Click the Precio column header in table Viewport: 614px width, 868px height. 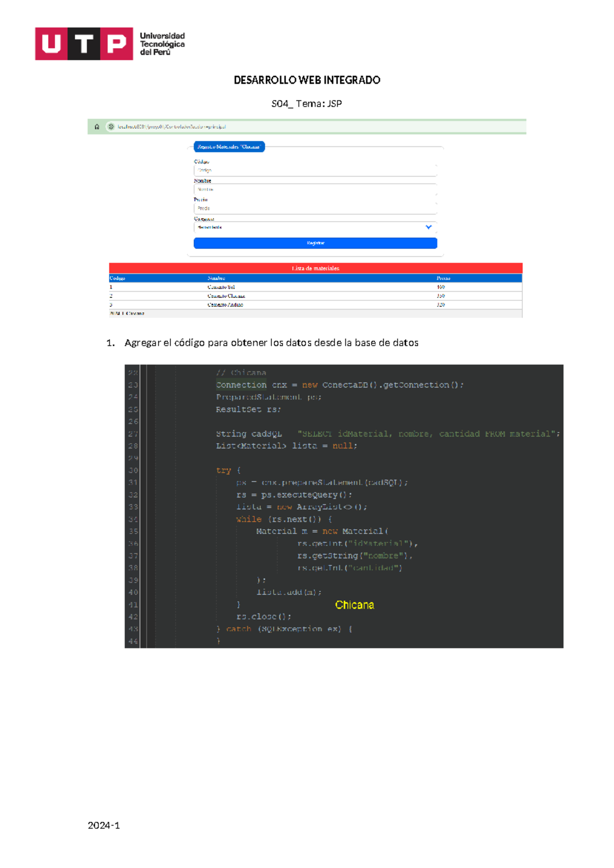(443, 278)
